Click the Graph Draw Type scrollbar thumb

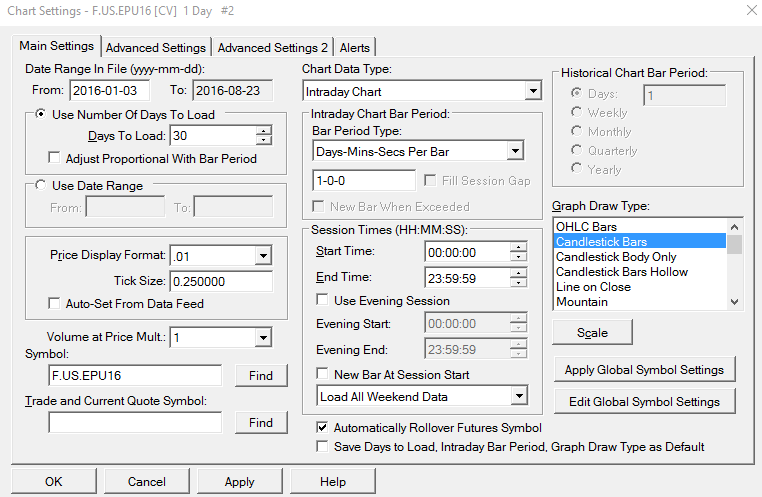click(734, 244)
